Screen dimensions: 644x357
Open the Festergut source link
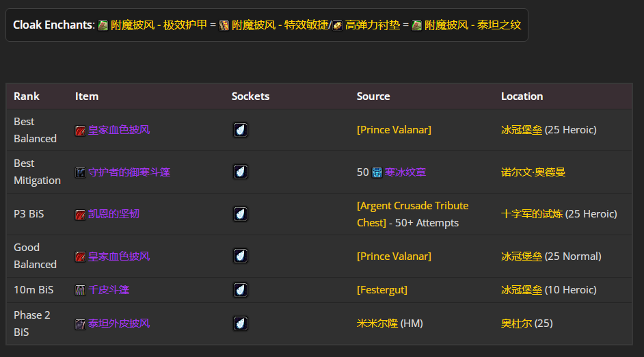pyautogui.click(x=381, y=290)
